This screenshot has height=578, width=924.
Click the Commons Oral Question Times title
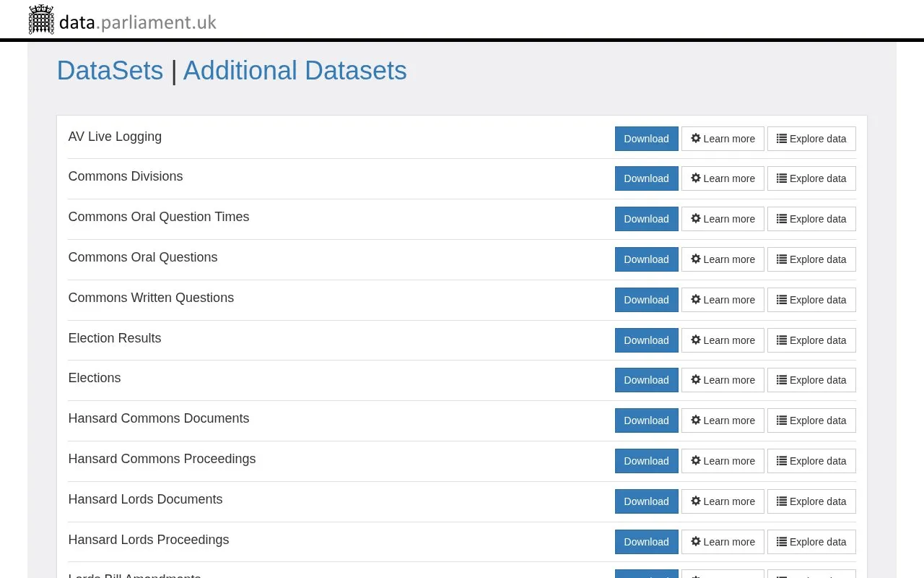click(x=159, y=217)
